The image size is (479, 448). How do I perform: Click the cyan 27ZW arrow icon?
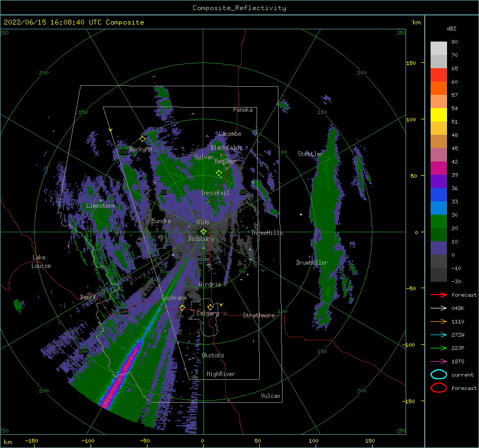(x=439, y=335)
